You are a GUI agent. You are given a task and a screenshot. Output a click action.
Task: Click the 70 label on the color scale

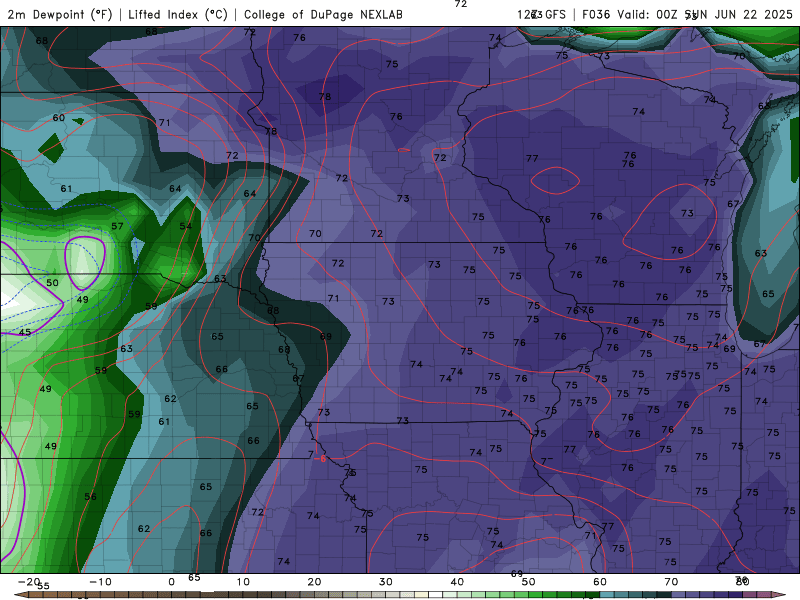671,582
